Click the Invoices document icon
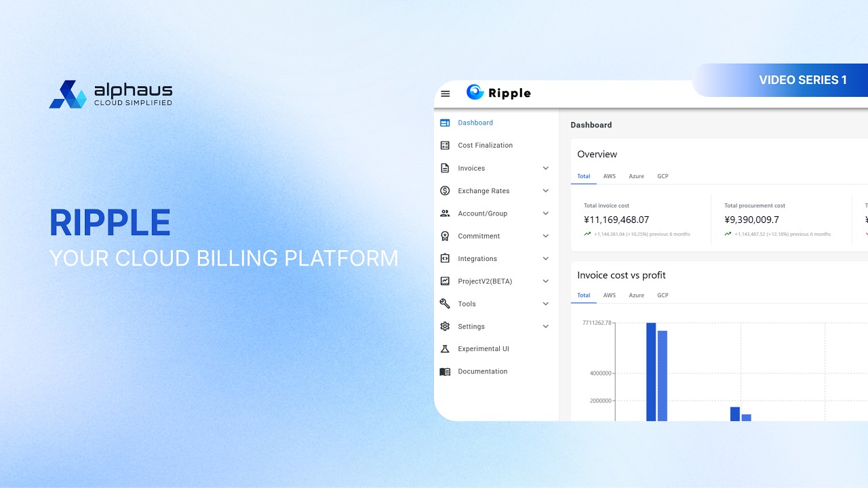868x488 pixels. tap(445, 168)
